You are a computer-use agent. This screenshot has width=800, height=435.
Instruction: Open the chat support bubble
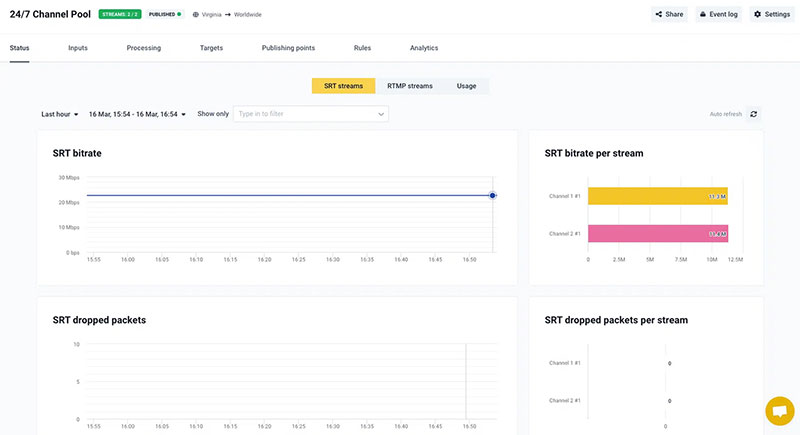779,412
